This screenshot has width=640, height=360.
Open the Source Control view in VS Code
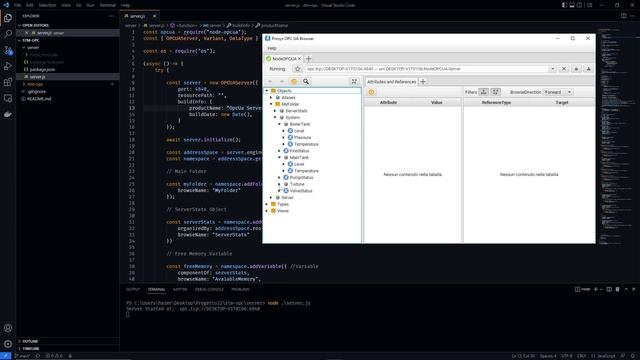[x=8, y=50]
